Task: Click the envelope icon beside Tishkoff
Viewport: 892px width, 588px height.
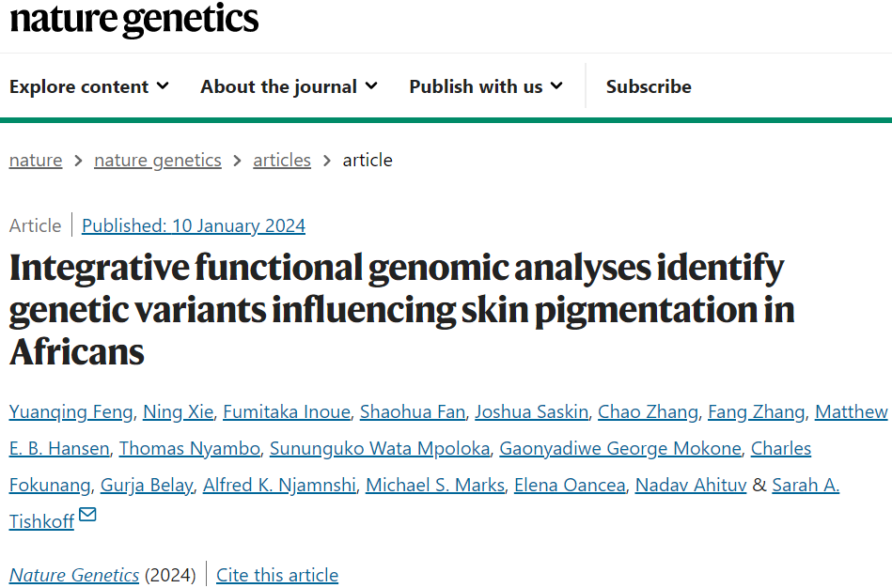Action: (x=87, y=515)
